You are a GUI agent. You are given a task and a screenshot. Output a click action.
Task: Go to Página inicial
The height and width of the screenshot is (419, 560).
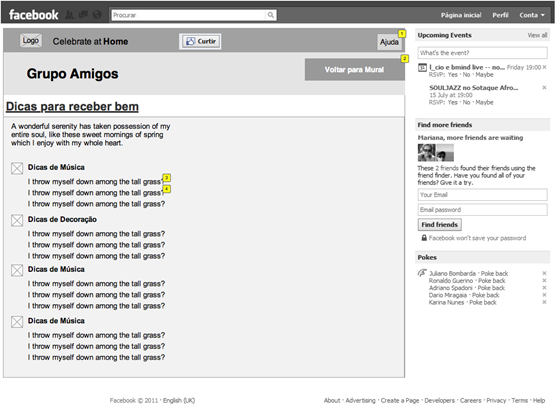tap(461, 15)
